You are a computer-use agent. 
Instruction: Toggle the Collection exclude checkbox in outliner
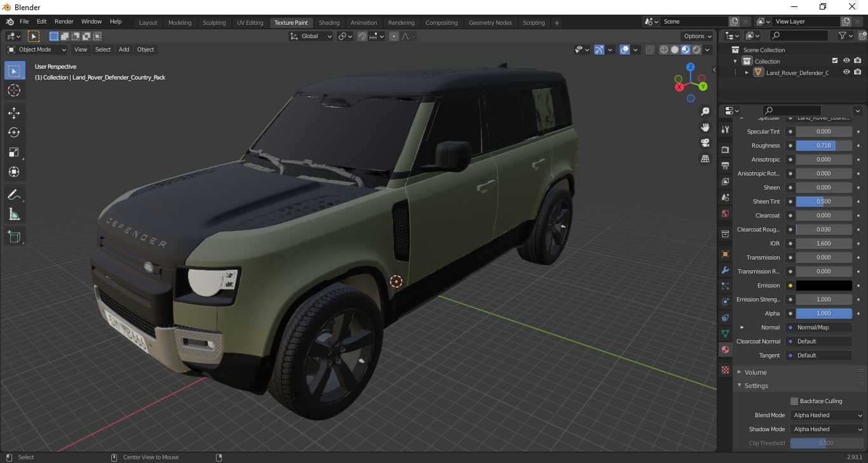point(835,61)
